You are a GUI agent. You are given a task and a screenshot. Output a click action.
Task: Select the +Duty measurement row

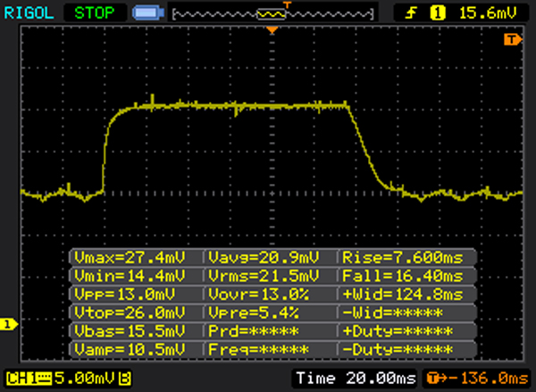click(x=398, y=330)
